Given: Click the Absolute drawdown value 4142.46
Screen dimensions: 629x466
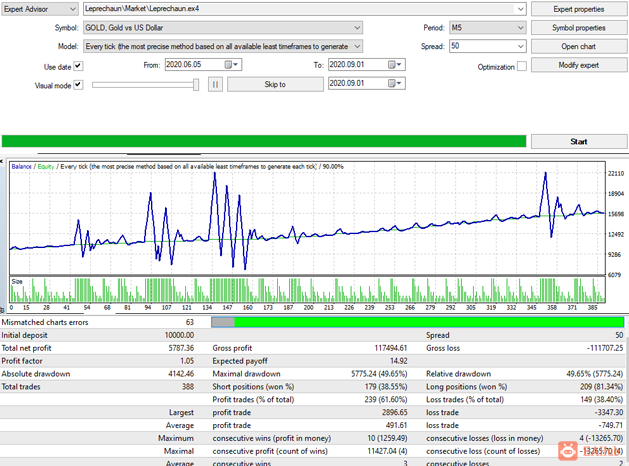Looking at the screenshot, I should point(181,374).
